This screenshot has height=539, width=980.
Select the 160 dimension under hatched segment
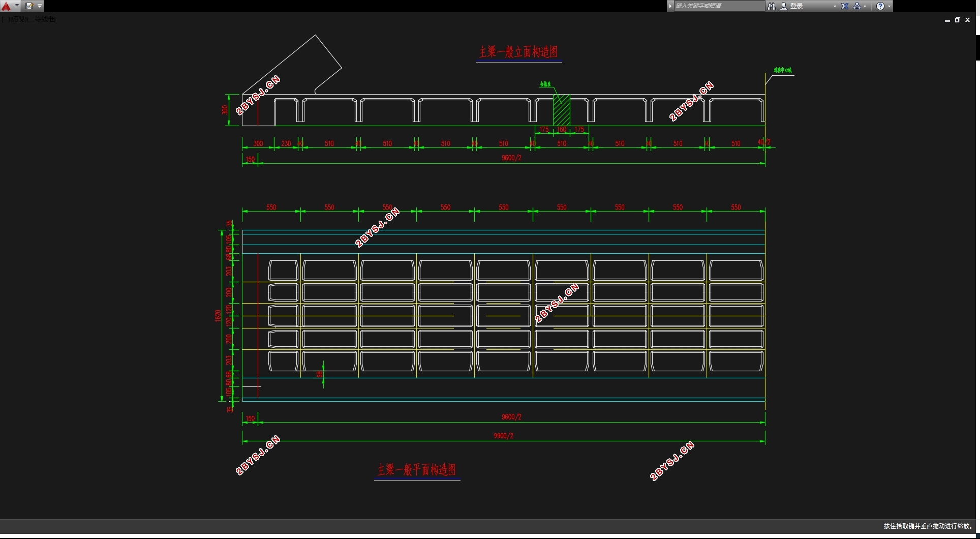point(562,130)
